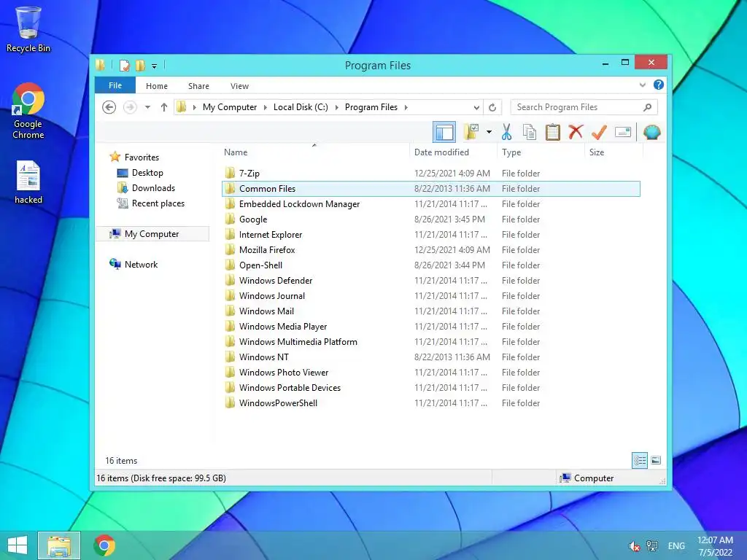Image resolution: width=747 pixels, height=560 pixels.
Task: Open the File menu tab
Action: 115,85
